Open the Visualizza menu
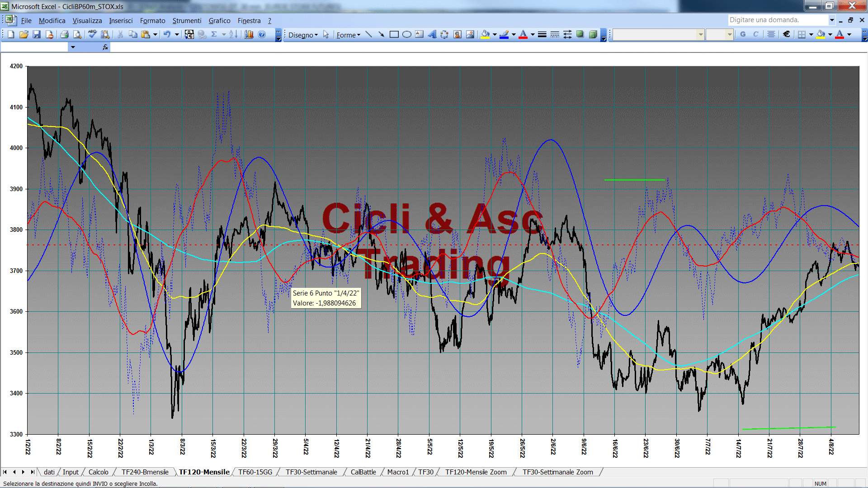 [x=87, y=20]
